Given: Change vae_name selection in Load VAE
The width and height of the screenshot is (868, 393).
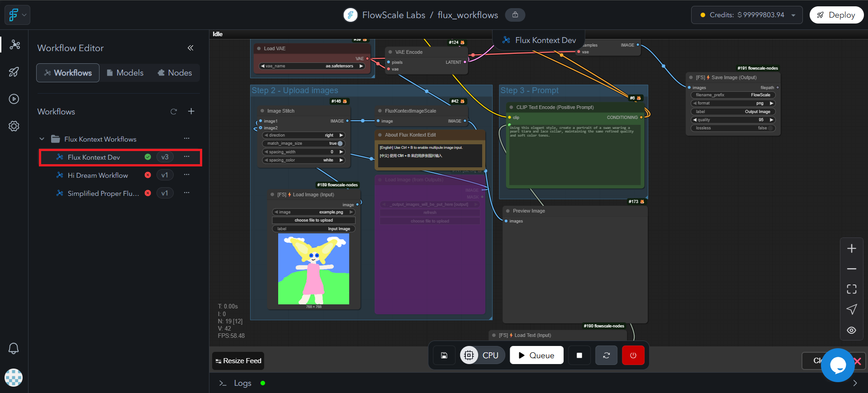Looking at the screenshot, I should (x=312, y=66).
